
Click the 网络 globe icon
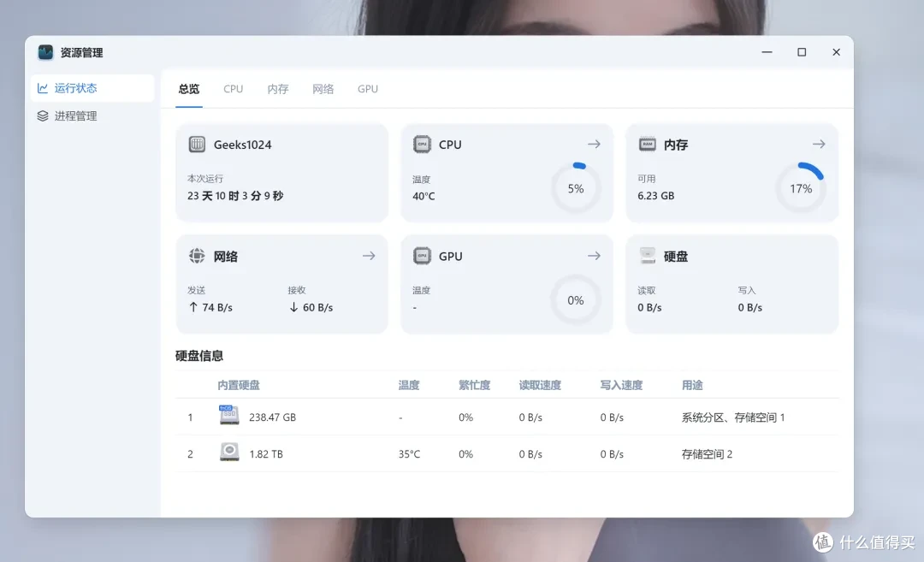pyautogui.click(x=197, y=256)
